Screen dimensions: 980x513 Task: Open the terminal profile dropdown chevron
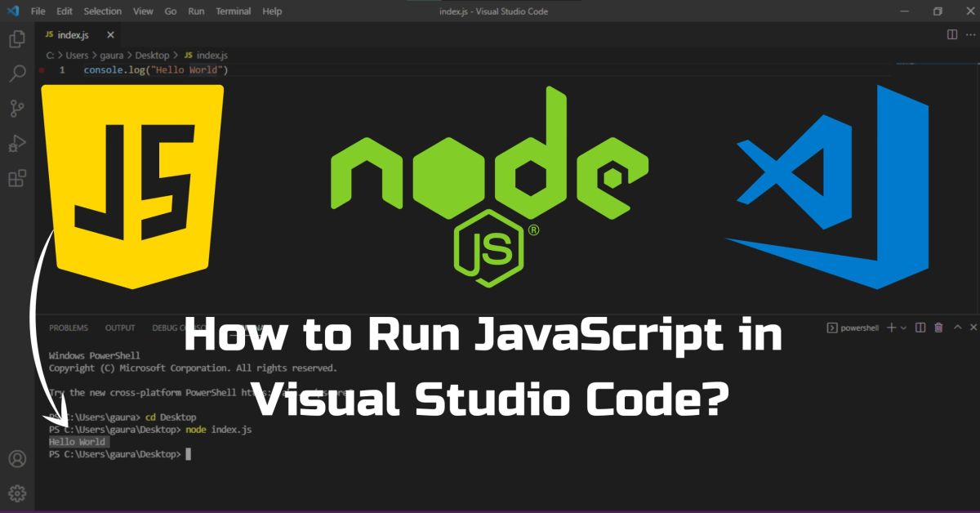tap(903, 328)
